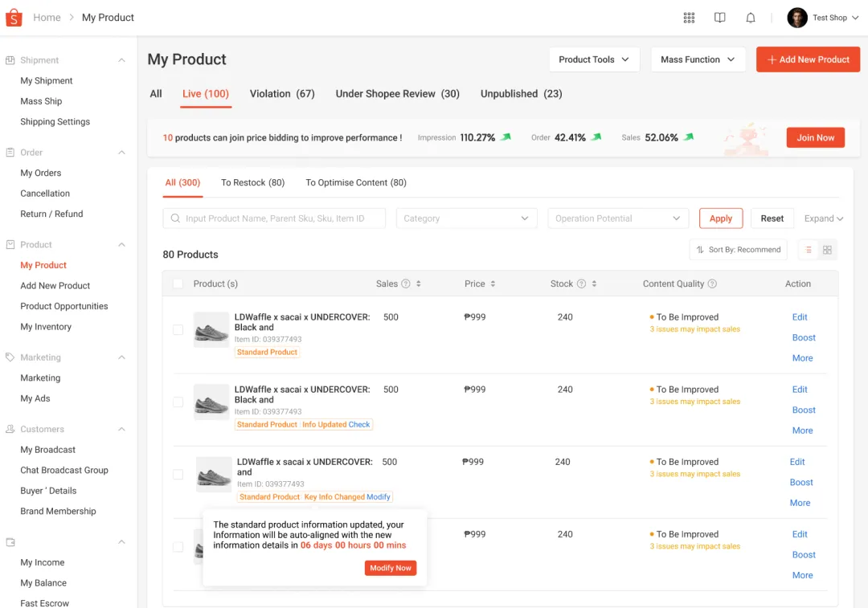Open the Mass Function dropdown
868x608 pixels.
coord(698,59)
